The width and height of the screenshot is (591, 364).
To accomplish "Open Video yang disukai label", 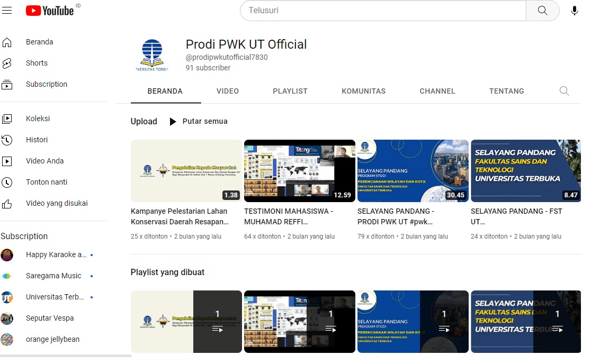I will (57, 203).
